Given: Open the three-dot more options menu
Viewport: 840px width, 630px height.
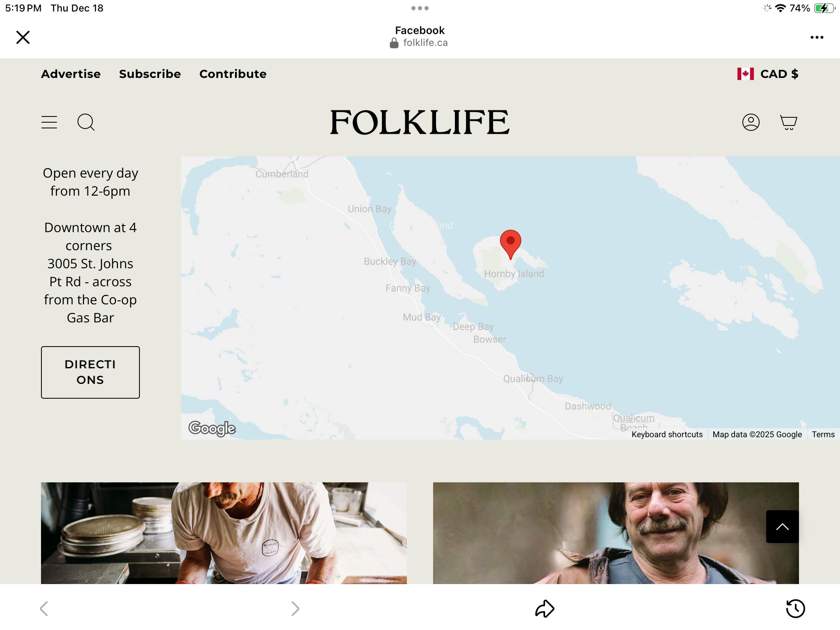Looking at the screenshot, I should 817,37.
